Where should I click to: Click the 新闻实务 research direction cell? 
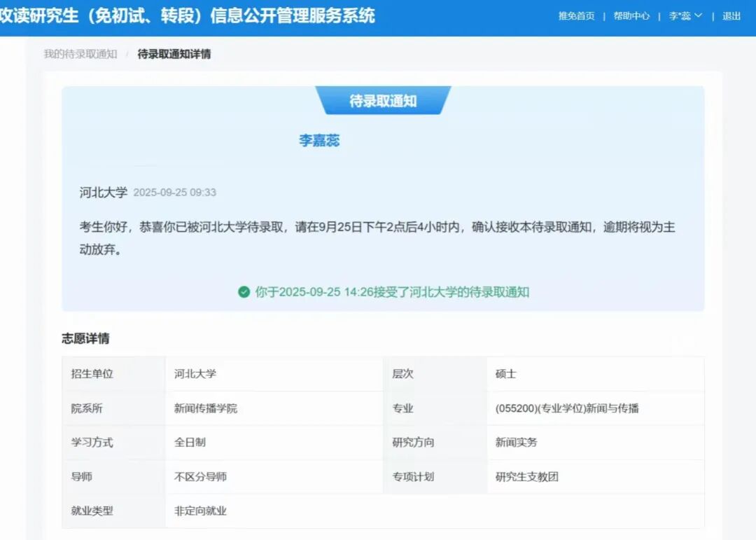point(516,443)
